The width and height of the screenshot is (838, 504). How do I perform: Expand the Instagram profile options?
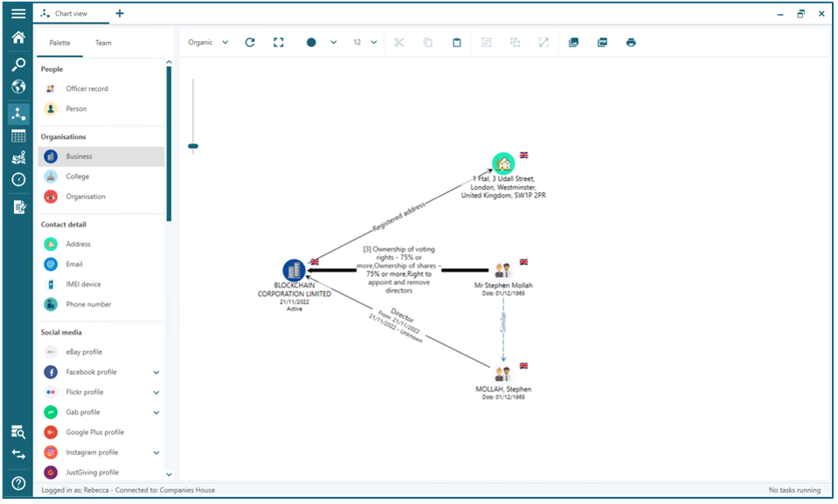pyautogui.click(x=156, y=452)
